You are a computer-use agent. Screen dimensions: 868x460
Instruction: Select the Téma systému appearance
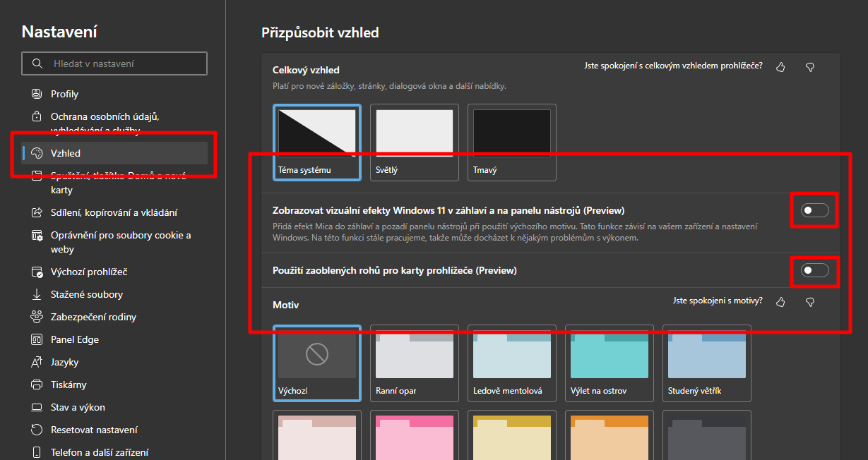pyautogui.click(x=317, y=143)
